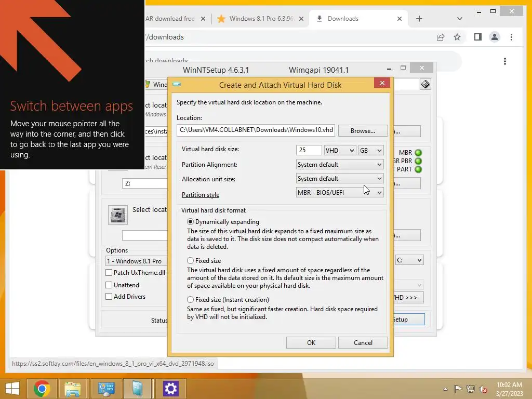
Task: Toggle Chrome side panel icon
Action: click(478, 37)
